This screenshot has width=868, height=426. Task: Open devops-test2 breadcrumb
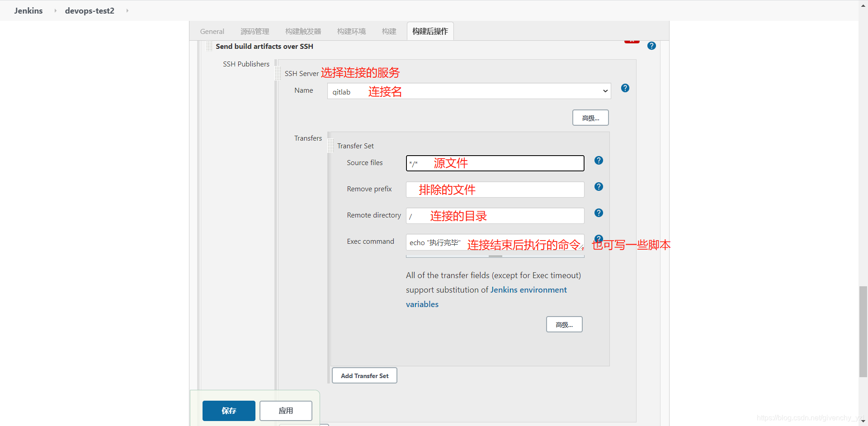coord(90,10)
